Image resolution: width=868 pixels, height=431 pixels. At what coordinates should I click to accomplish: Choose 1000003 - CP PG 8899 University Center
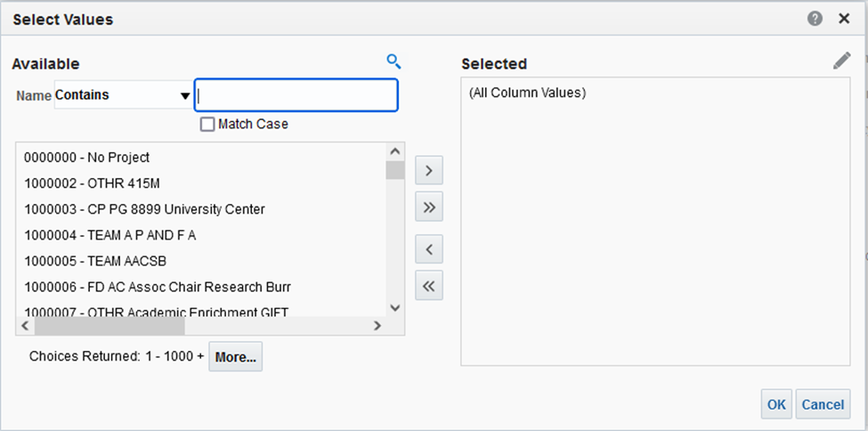144,209
